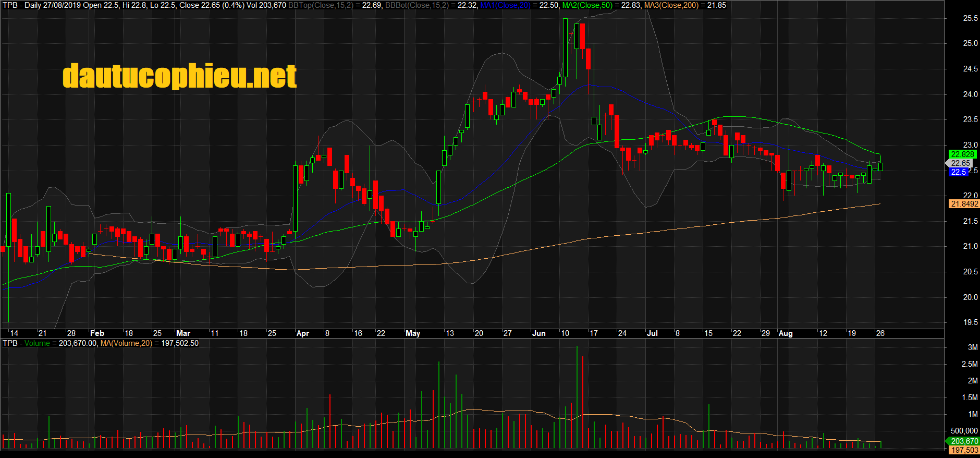
Task: Select the orange 21.8492 MA3 price tag
Action: tap(964, 204)
